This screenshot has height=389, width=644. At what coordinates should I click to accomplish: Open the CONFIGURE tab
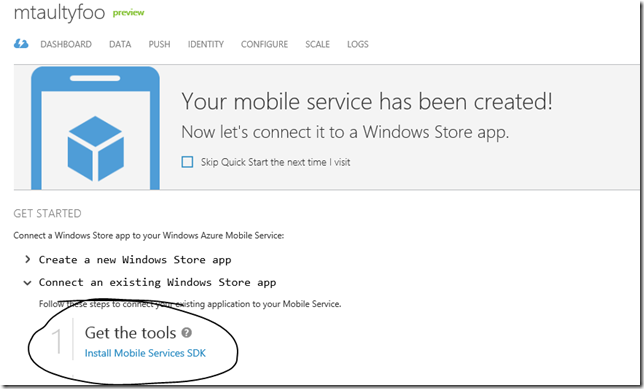tap(264, 44)
